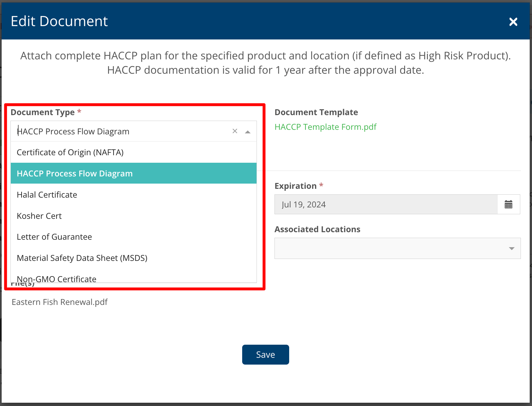
Task: Close the Edit Document dialog
Action: pos(513,22)
